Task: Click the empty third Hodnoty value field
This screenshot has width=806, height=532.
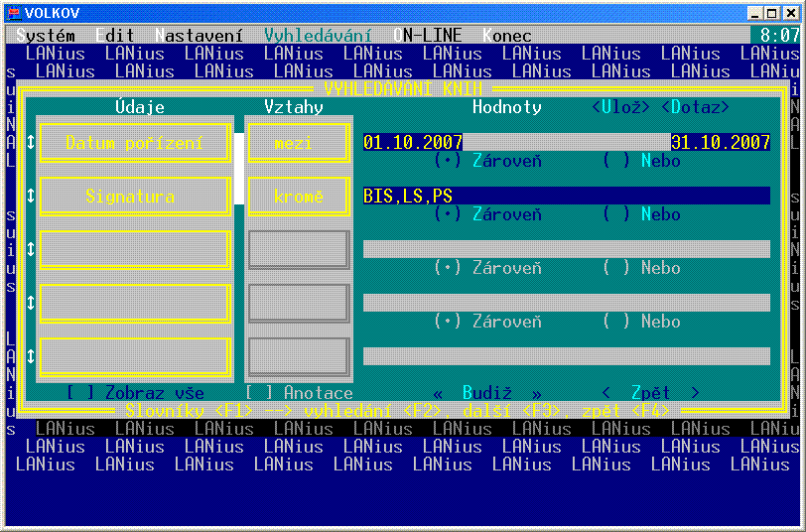Action: pos(567,249)
